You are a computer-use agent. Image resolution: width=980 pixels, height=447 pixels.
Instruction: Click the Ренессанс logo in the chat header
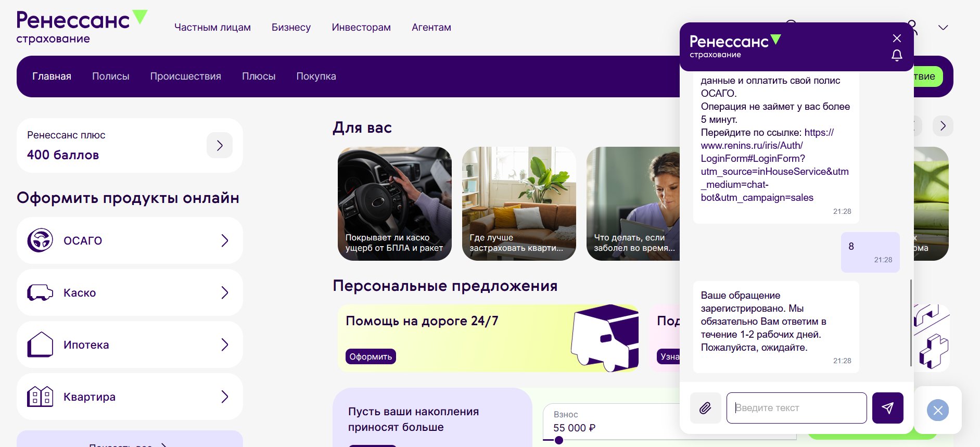point(735,46)
